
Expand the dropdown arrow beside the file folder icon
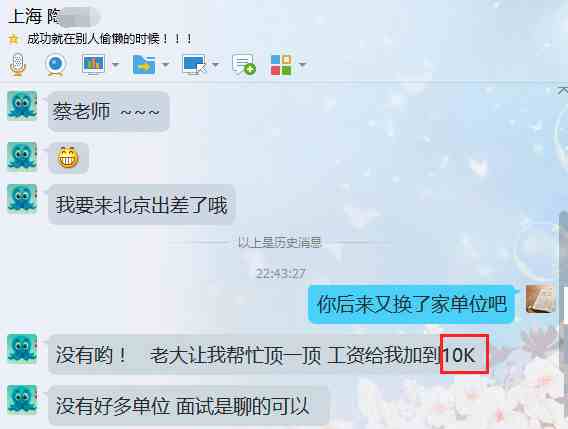pyautogui.click(x=165, y=65)
